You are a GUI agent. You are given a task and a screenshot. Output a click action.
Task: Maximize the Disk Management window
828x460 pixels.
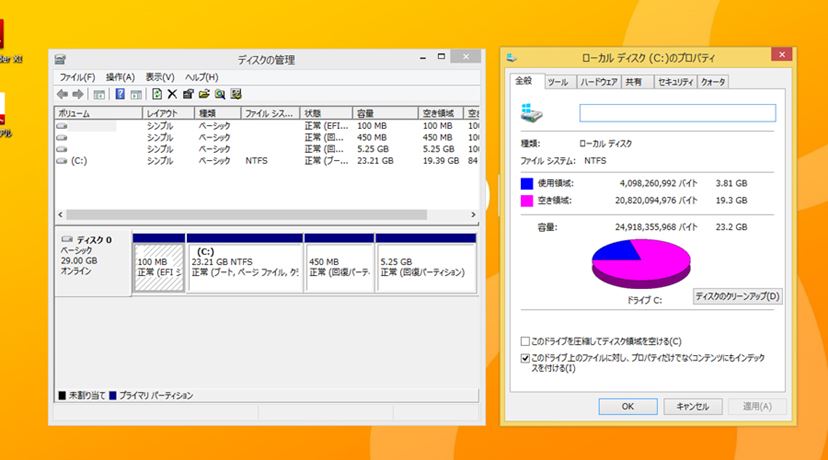point(441,56)
